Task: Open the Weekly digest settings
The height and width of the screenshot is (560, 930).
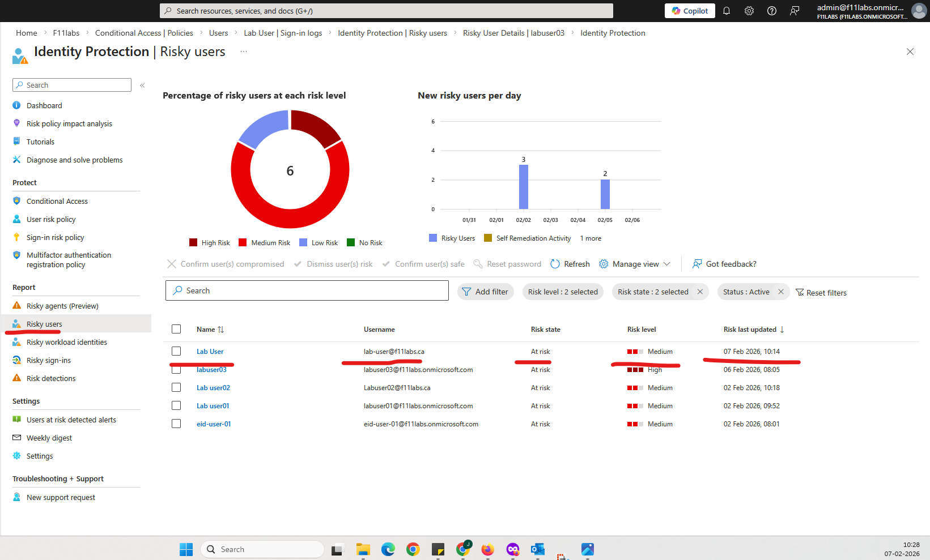Action: (x=49, y=437)
